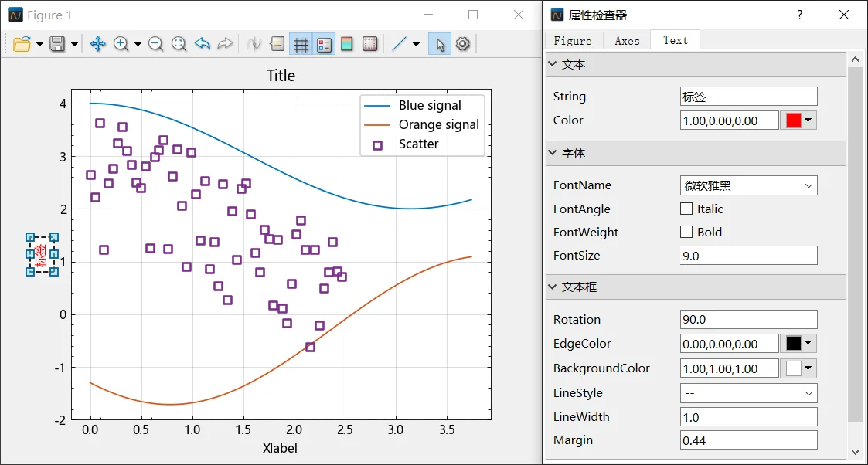The image size is (868, 465).
Task: Click the data tip label icon
Action: click(277, 44)
